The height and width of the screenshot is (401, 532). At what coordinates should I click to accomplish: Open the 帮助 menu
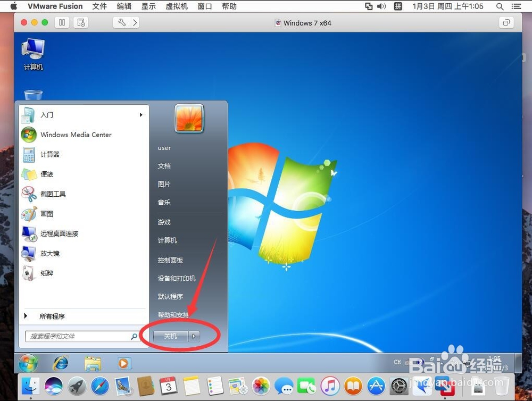click(x=229, y=6)
